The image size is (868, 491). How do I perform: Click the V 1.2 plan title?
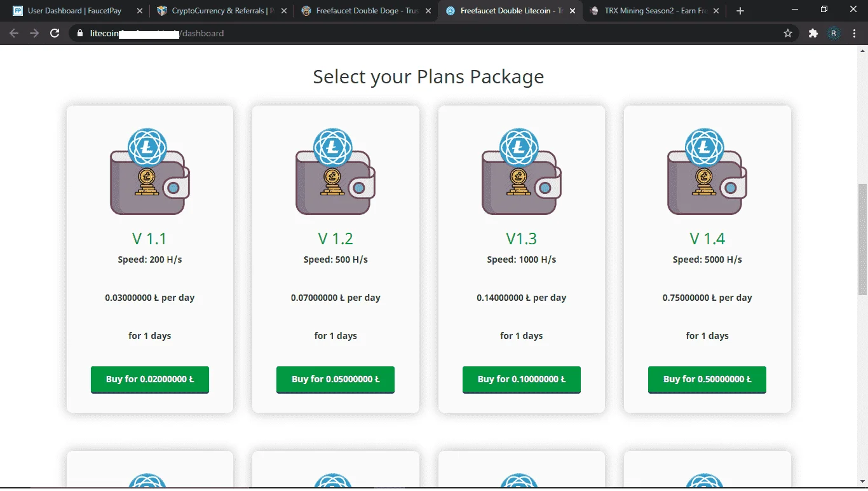pos(336,239)
